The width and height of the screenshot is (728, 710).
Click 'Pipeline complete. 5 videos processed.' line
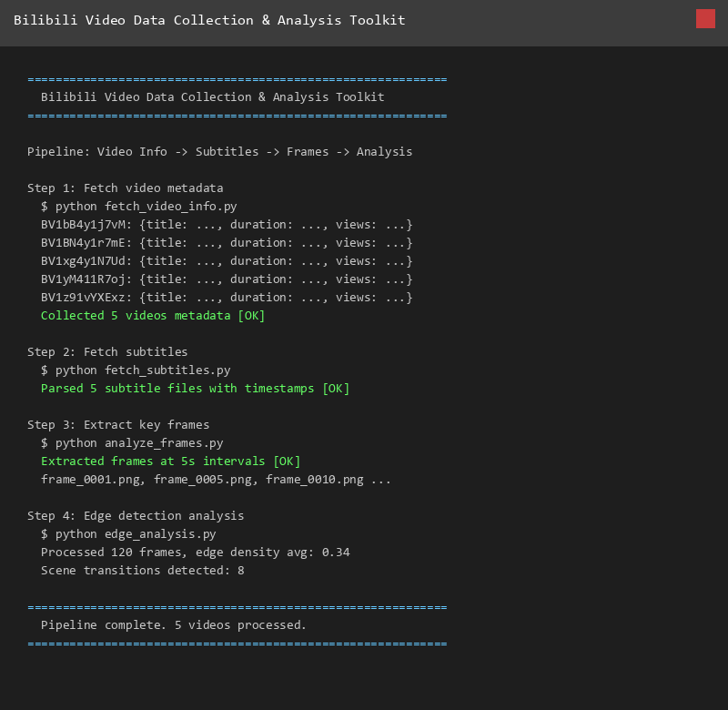tap(173, 625)
